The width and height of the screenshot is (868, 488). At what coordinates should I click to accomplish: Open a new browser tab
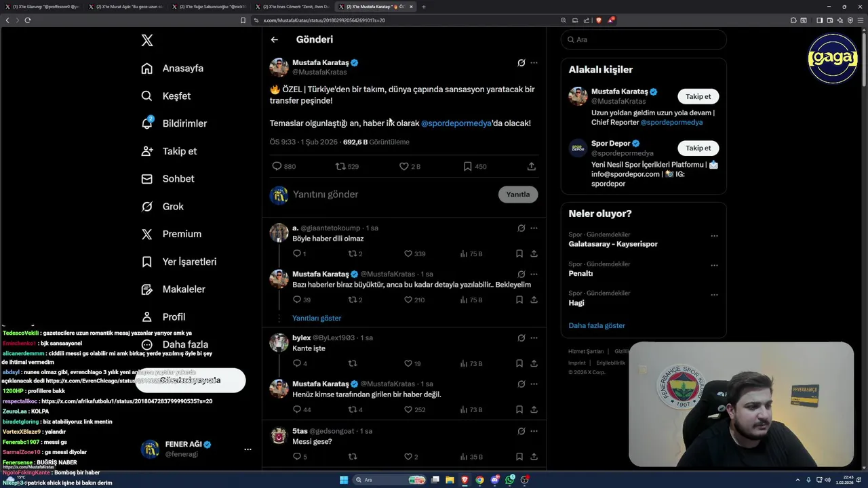tap(424, 7)
